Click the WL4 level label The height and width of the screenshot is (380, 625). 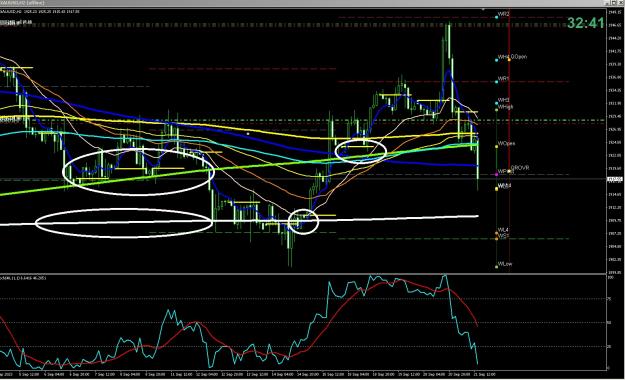tap(503, 230)
